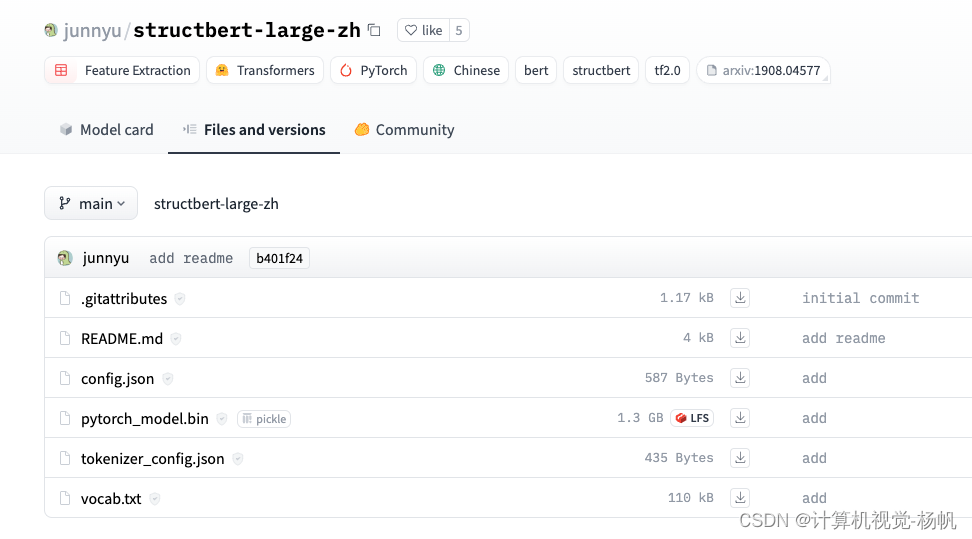Open 'add' commit for tokenizer_config.json
The image size is (972, 539).
click(x=814, y=458)
